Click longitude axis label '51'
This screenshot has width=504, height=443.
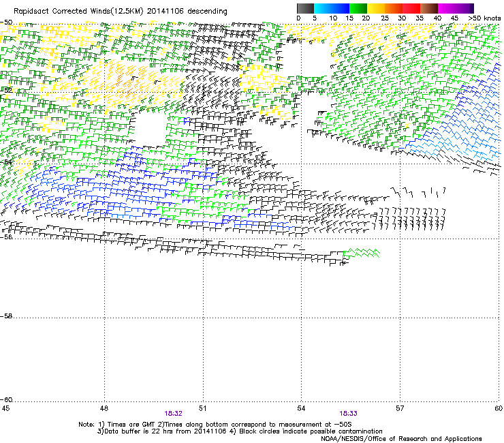pyautogui.click(x=202, y=408)
